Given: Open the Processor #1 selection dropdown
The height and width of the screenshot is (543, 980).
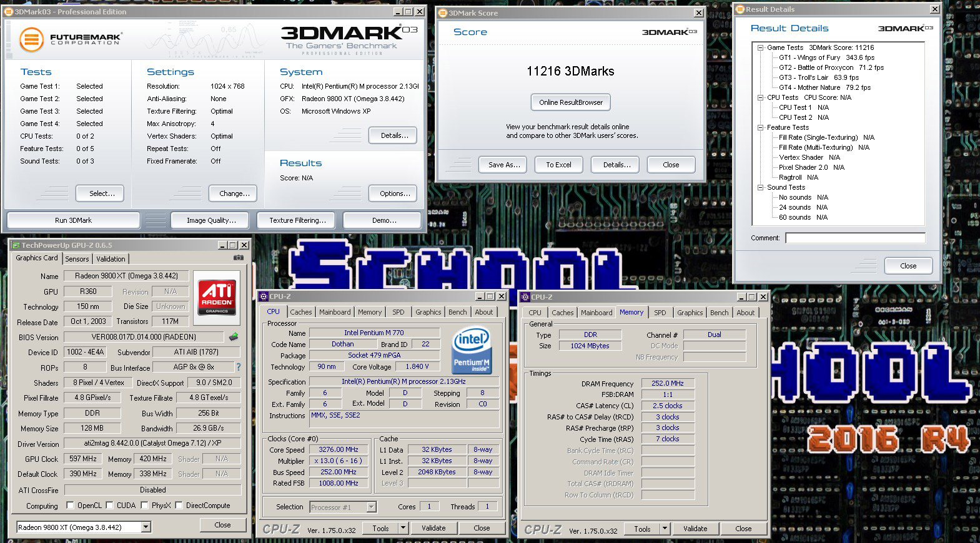Looking at the screenshot, I should pyautogui.click(x=371, y=507).
